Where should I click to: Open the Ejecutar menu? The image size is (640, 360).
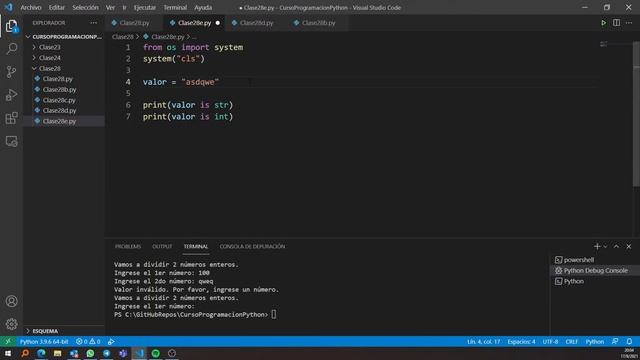pyautogui.click(x=144, y=7)
